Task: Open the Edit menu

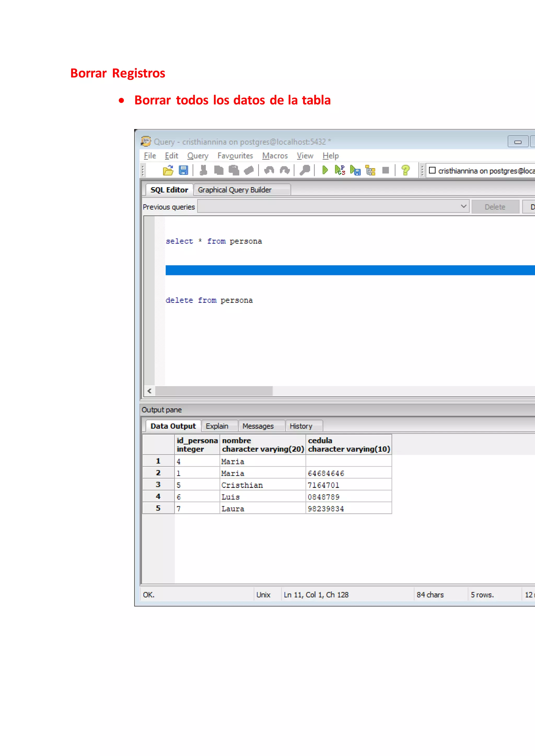Action: [x=171, y=156]
